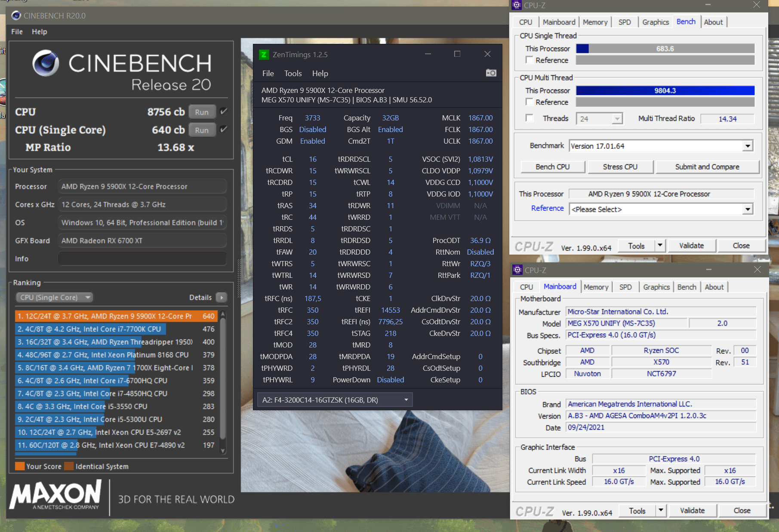Switch to SPD tab in upper CPU-Z

[x=625, y=22]
